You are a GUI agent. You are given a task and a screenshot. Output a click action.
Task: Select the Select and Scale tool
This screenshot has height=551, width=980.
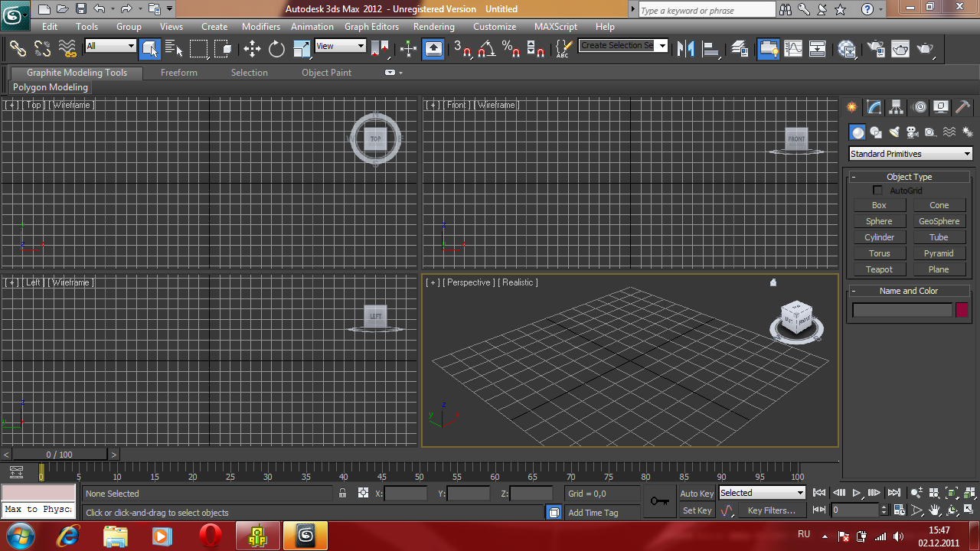[x=302, y=49]
